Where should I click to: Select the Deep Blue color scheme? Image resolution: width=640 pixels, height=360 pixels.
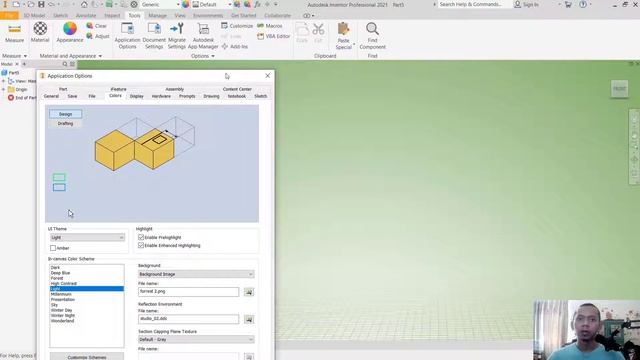pyautogui.click(x=87, y=273)
